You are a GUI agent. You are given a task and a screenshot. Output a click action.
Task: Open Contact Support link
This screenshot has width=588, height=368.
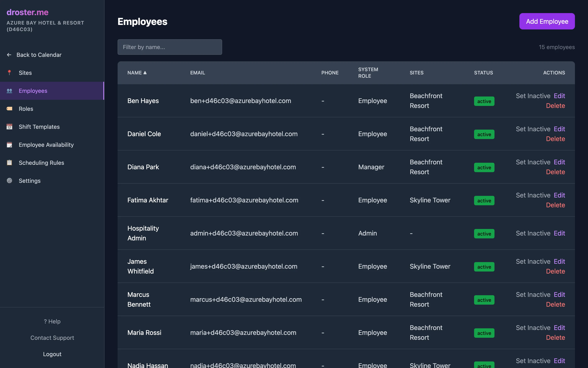pos(52,338)
